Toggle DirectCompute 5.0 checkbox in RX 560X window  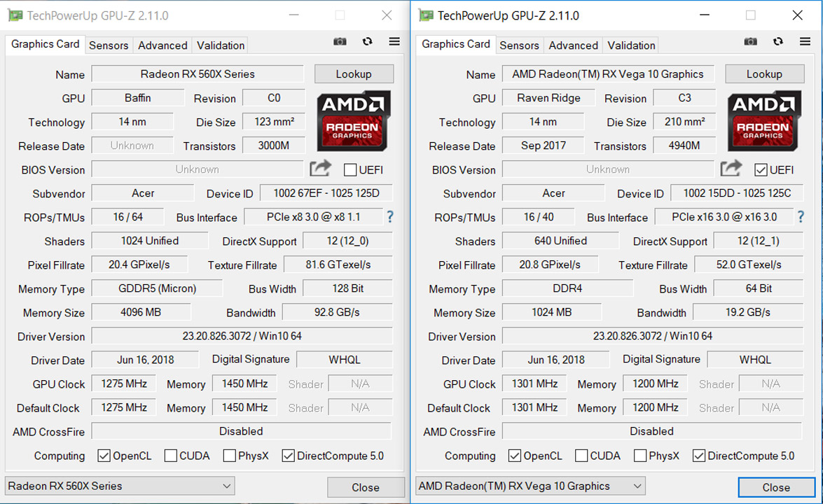click(288, 456)
